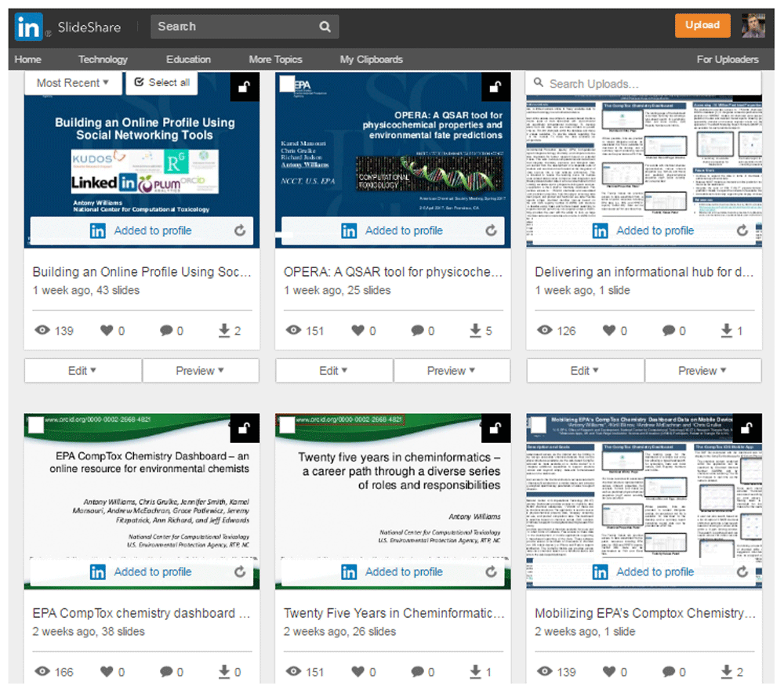784x693 pixels.
Task: Click likes heart icon for Building an Online Profile
Action: [x=107, y=330]
